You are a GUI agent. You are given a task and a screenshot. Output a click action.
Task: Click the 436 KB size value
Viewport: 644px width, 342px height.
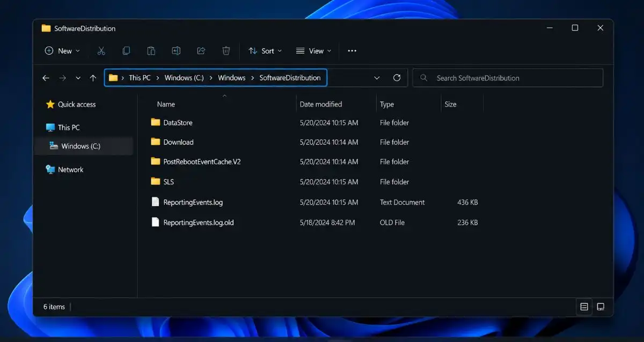(467, 202)
